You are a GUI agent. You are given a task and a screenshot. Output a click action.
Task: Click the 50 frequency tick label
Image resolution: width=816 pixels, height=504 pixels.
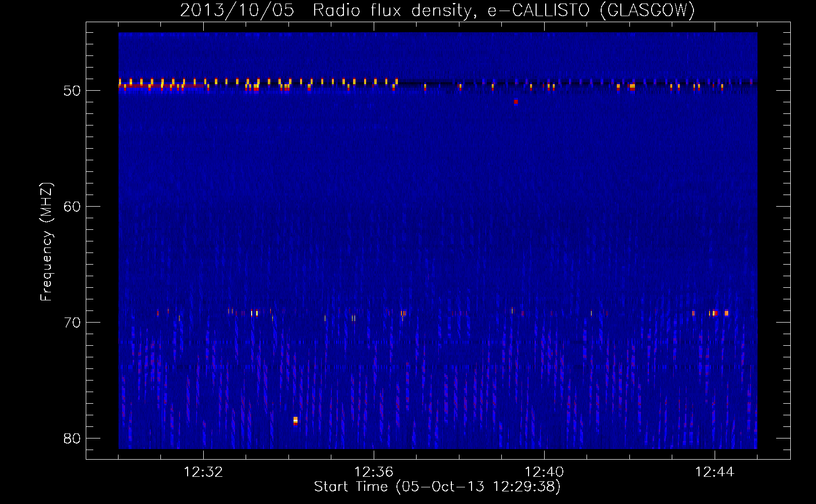coord(72,91)
